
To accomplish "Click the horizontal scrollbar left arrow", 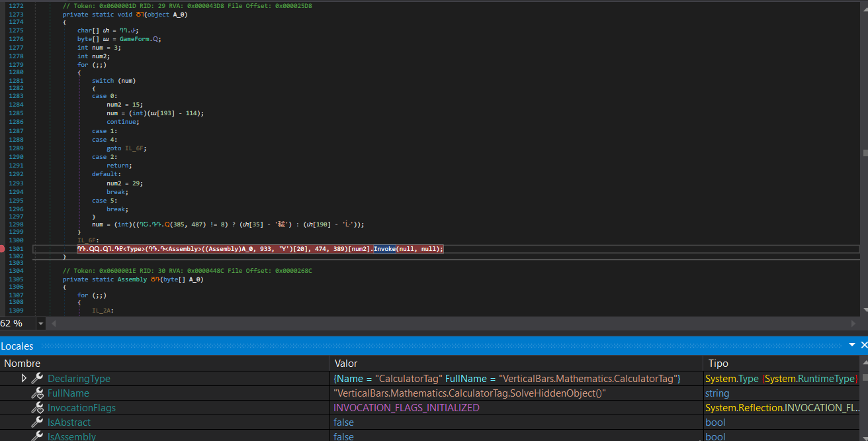I will click(x=54, y=324).
